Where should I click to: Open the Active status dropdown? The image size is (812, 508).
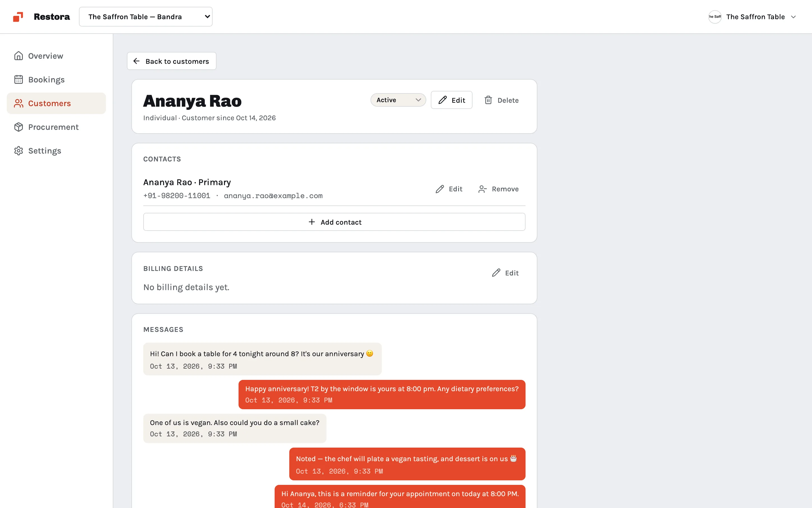398,100
